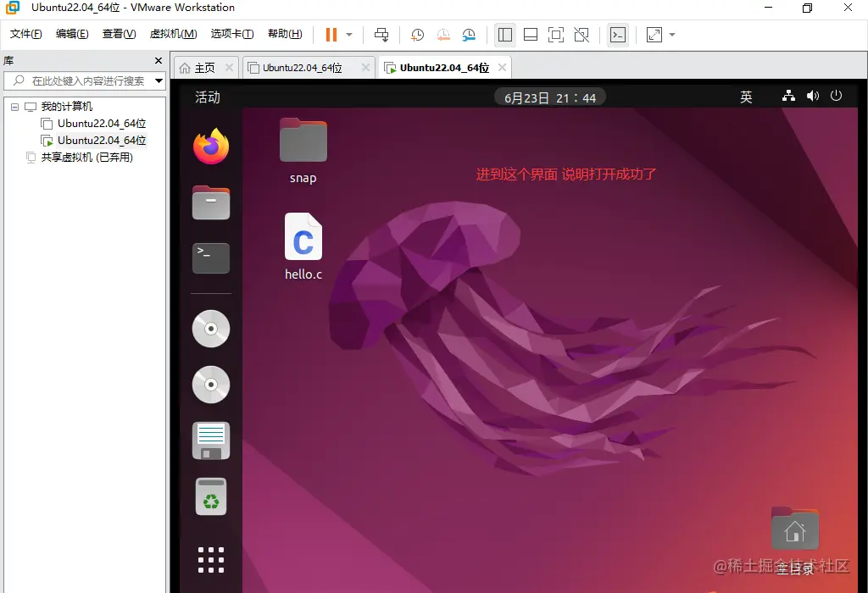Select the home folder 主目录 desktop icon
This screenshot has height=593, width=868.
pyautogui.click(x=795, y=541)
